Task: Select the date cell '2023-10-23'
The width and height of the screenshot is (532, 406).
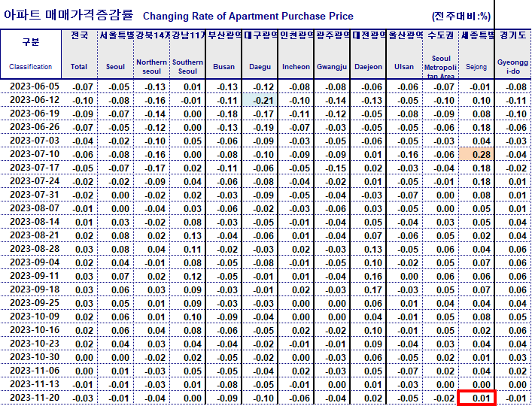Action: point(35,344)
